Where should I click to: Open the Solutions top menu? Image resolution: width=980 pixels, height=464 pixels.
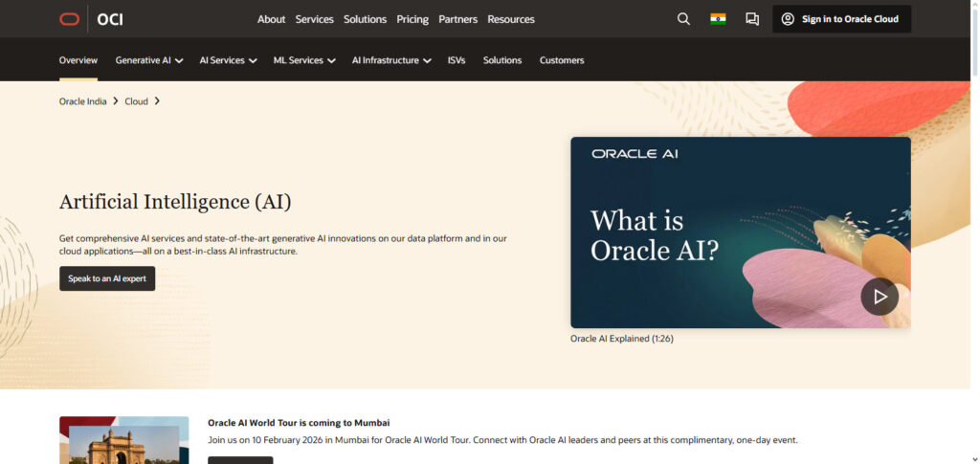[x=365, y=19]
